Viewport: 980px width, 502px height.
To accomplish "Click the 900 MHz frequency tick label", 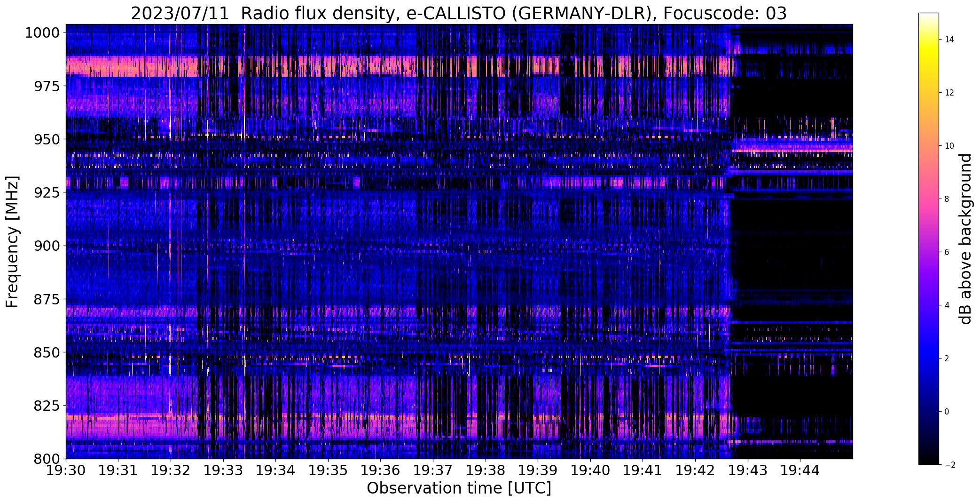I will (47, 246).
